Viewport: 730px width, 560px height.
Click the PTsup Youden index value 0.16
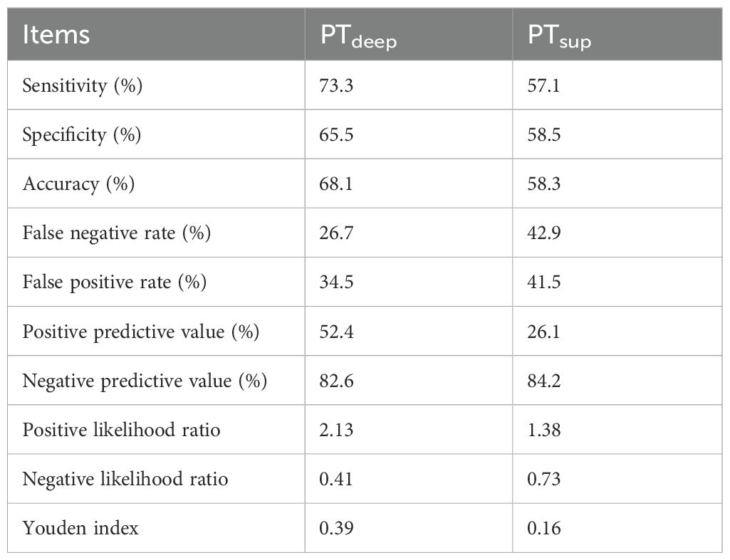coord(543,528)
